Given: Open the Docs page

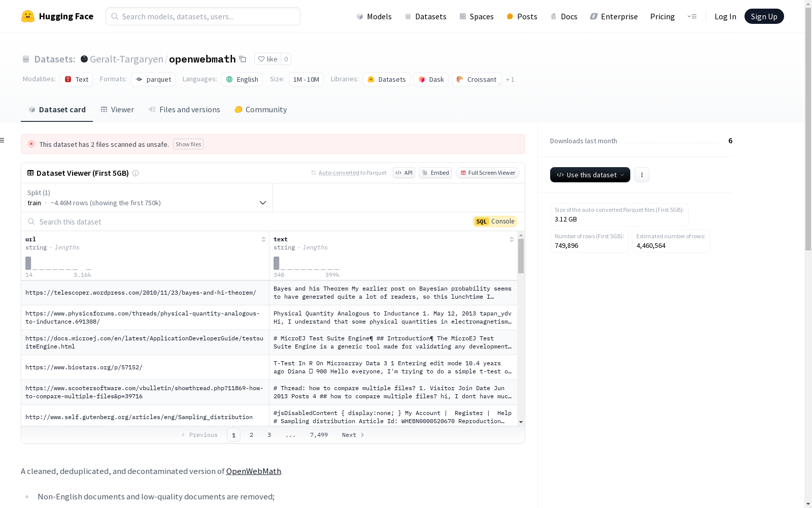Looking at the screenshot, I should (564, 16).
